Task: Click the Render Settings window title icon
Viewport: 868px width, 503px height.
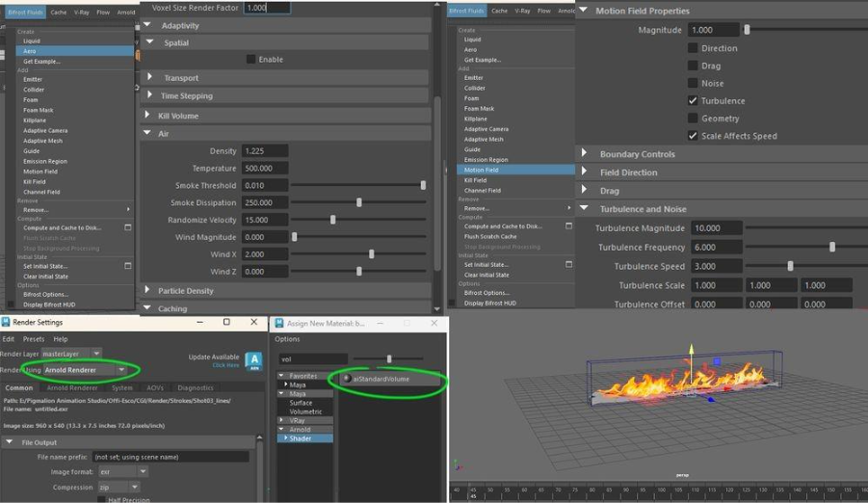Action: click(x=6, y=322)
